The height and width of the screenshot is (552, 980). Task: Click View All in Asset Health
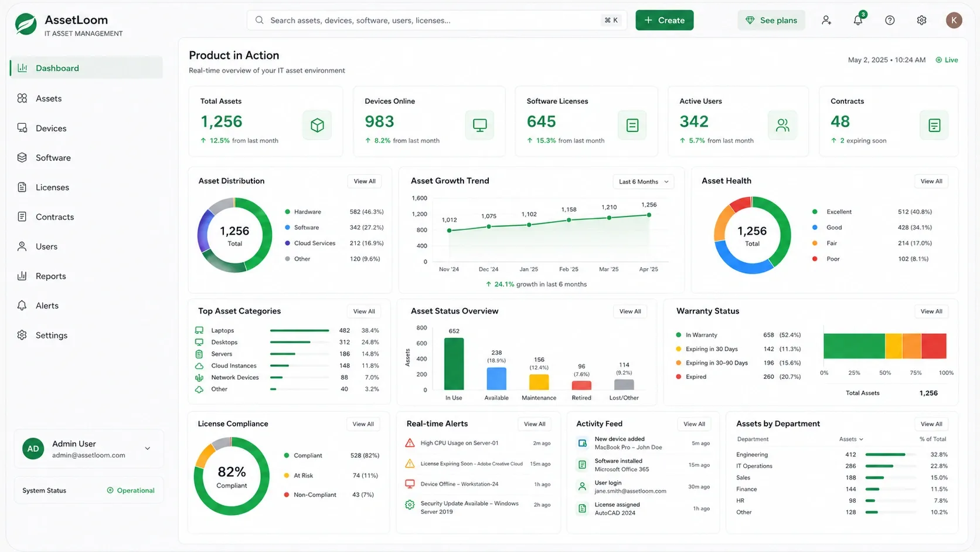(931, 181)
